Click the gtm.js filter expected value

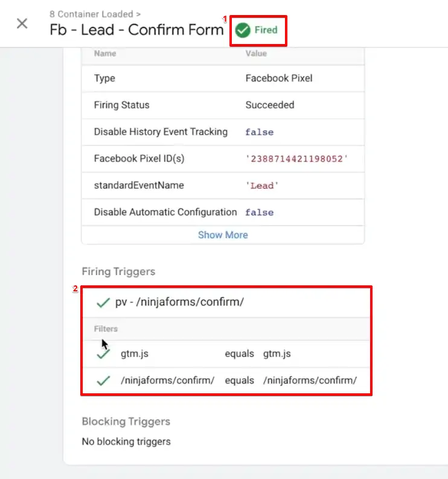[277, 354]
